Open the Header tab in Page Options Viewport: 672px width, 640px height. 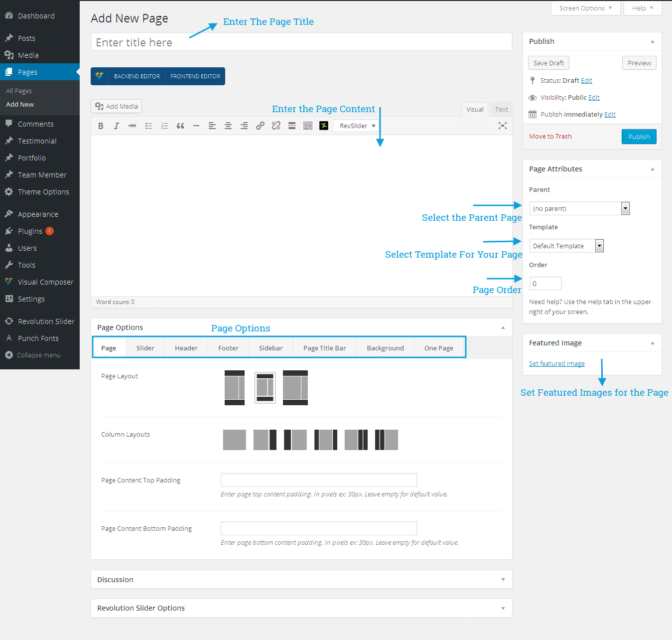point(186,348)
